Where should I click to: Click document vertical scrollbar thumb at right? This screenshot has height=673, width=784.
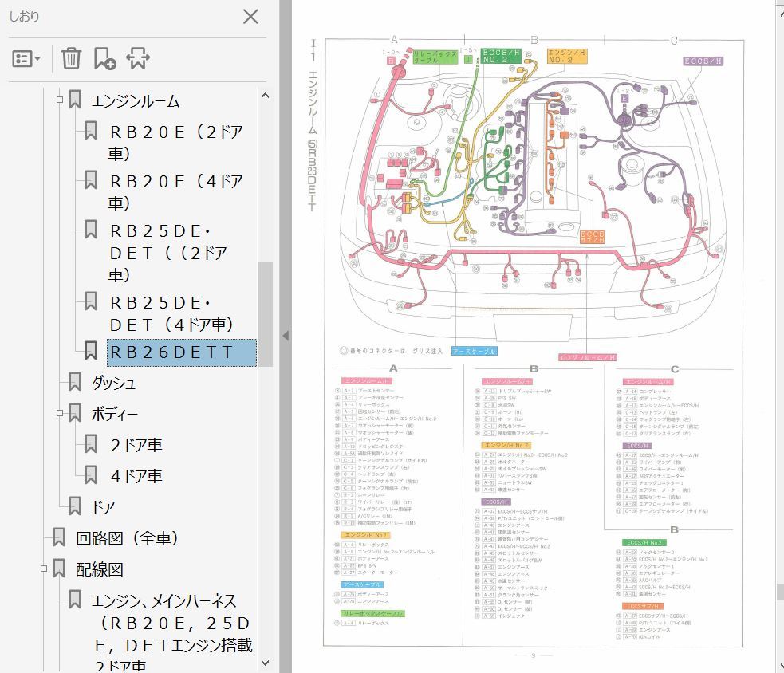tap(780, 592)
